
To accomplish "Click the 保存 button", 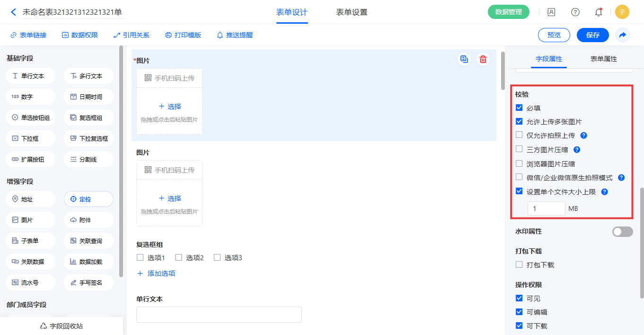I will (x=593, y=35).
